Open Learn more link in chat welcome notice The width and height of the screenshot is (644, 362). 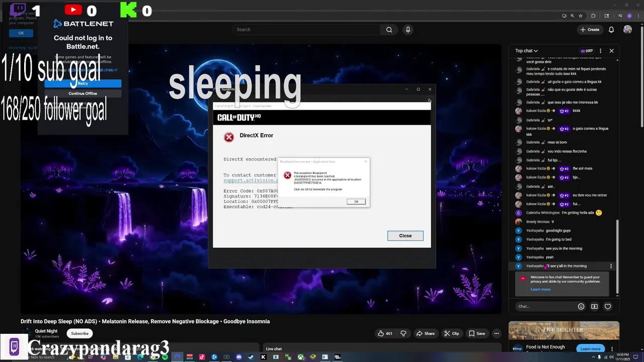[540, 289]
